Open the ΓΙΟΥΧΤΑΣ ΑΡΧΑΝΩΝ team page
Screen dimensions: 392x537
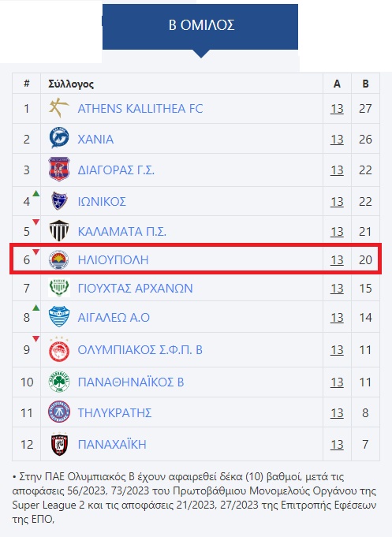pos(135,289)
